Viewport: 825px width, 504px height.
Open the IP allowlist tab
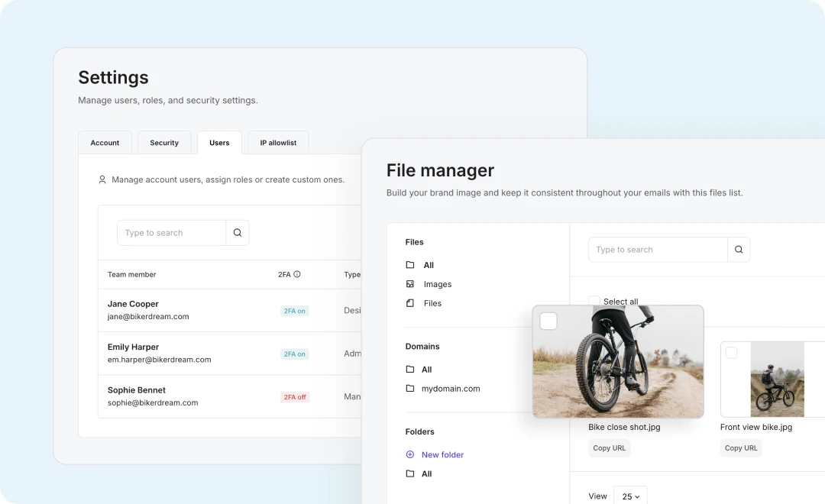278,143
